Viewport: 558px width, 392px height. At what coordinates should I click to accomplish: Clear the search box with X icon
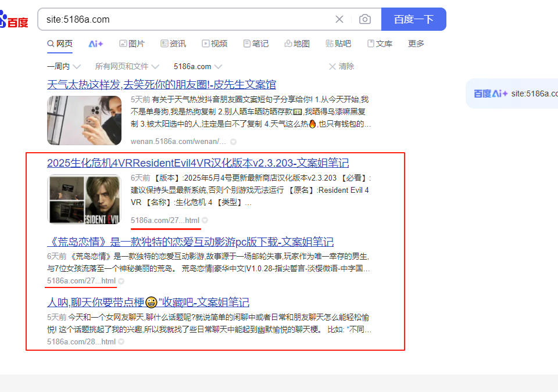tap(339, 19)
